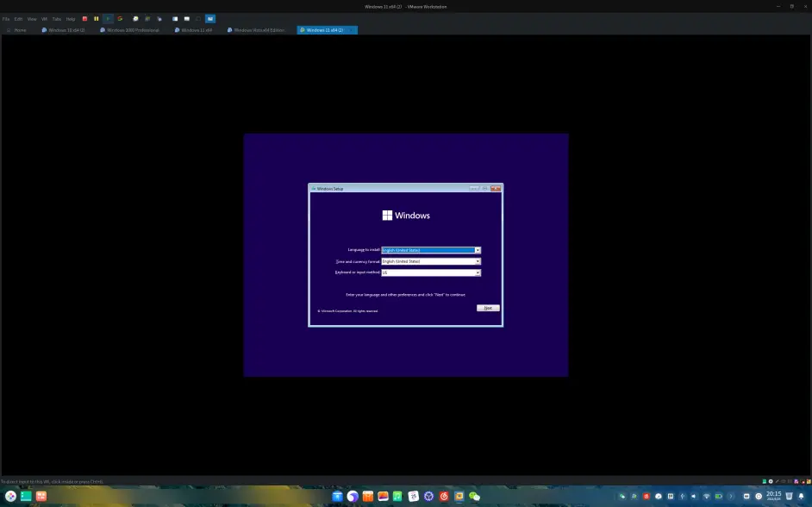Expand the Keyboard or input method dropdown
This screenshot has width=812, height=507.
click(x=478, y=273)
